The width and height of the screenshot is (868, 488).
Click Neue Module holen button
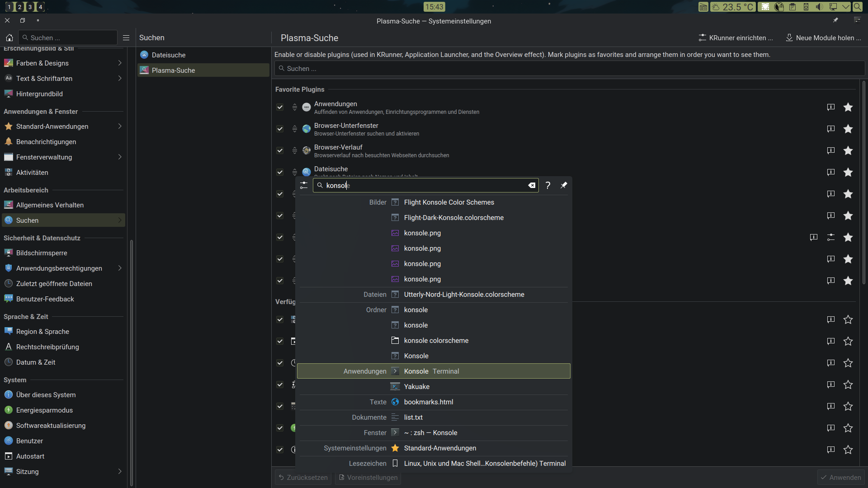pyautogui.click(x=823, y=38)
